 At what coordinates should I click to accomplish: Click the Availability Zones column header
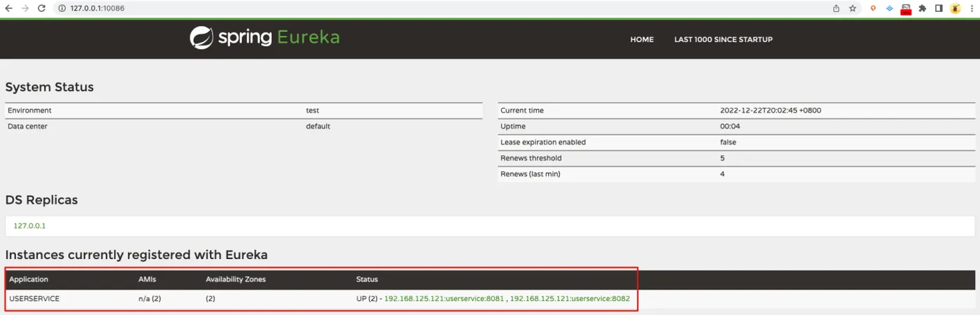click(236, 279)
